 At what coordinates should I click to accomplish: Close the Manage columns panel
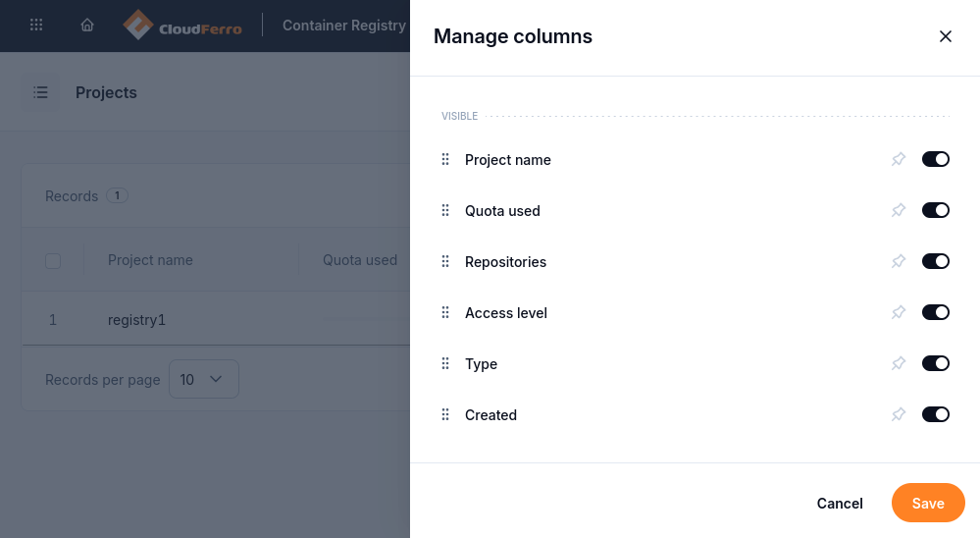tap(945, 36)
